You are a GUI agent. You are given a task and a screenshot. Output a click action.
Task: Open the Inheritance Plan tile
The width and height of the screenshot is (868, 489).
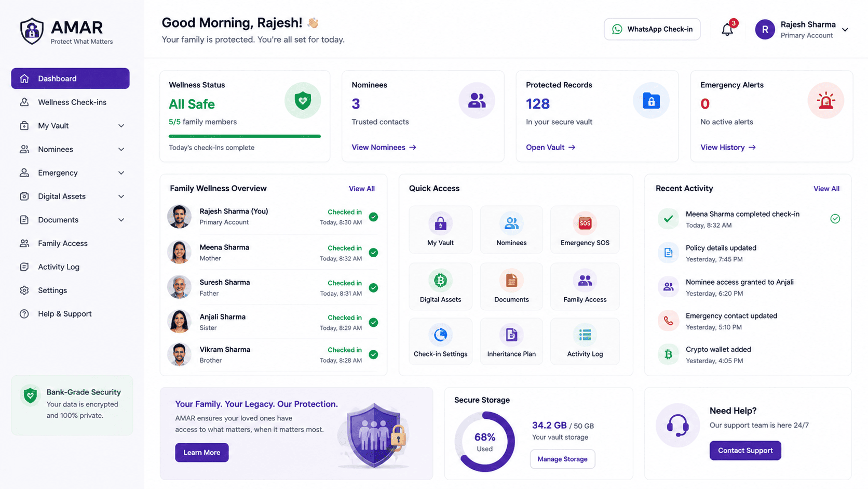[x=511, y=341]
